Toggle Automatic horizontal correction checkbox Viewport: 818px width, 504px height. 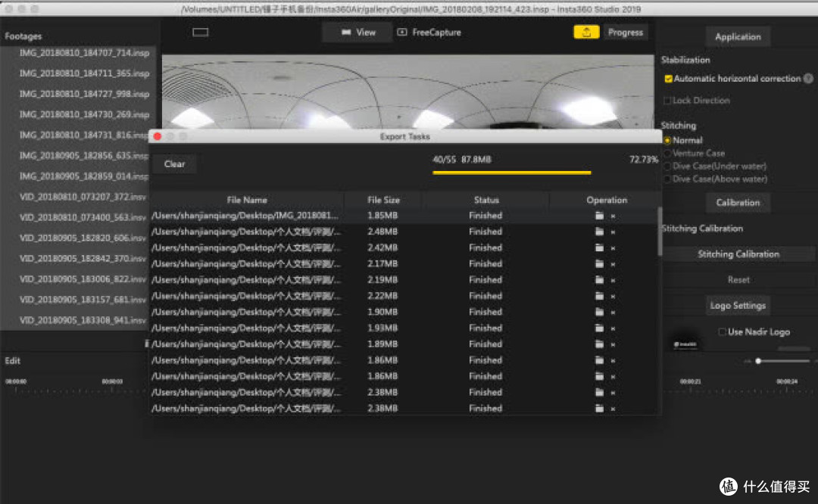[x=668, y=79]
